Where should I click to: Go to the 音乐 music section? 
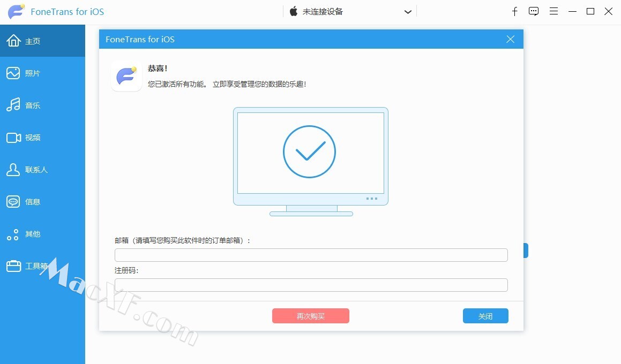point(42,105)
